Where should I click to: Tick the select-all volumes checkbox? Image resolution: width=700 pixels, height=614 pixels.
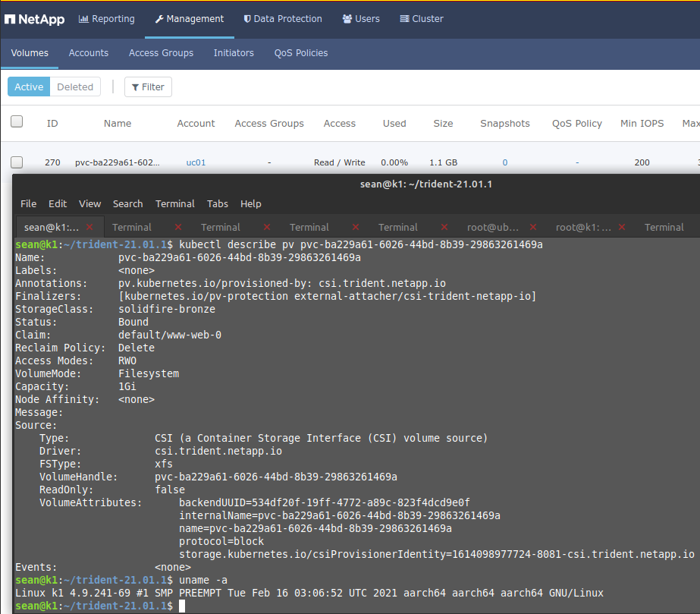pos(17,121)
